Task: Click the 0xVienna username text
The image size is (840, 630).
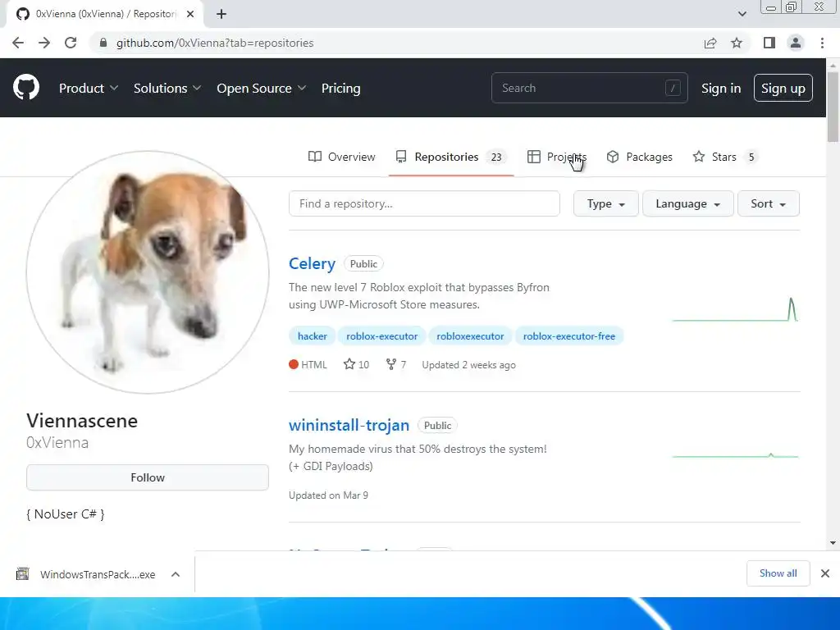Action: [57, 442]
